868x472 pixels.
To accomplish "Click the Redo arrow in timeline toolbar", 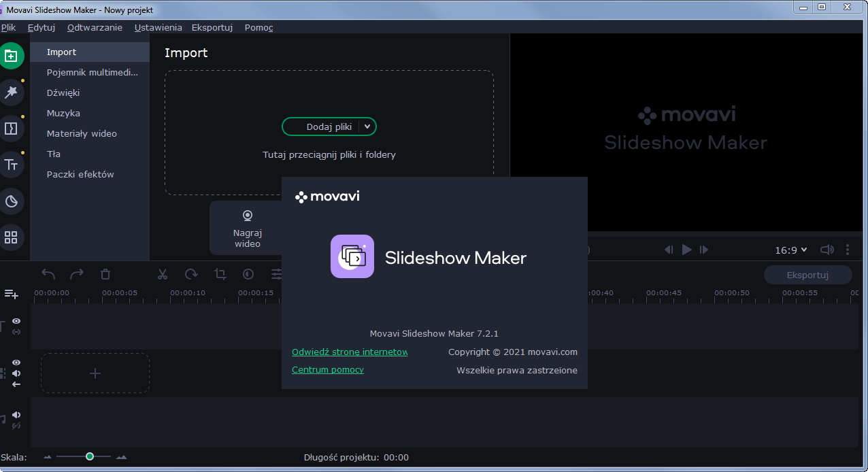I will [77, 274].
